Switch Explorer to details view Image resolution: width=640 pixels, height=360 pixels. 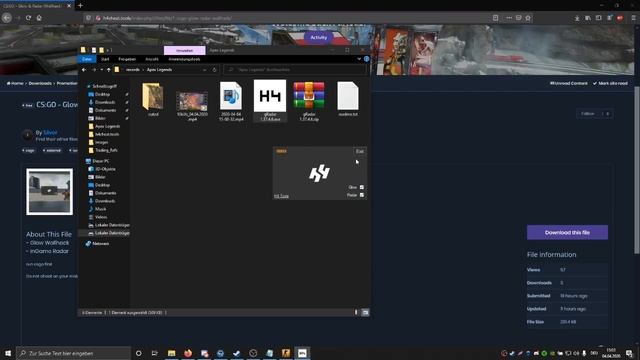(x=356, y=312)
